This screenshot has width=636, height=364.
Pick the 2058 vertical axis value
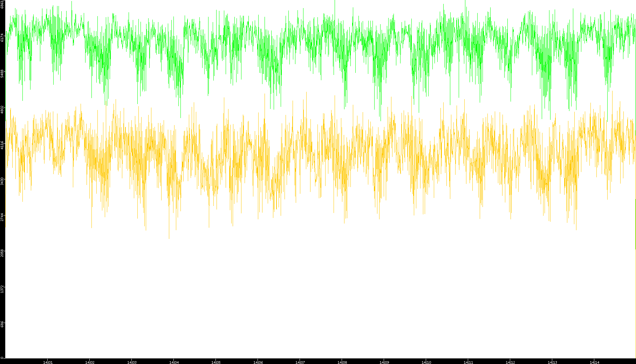pyautogui.click(x=2, y=253)
